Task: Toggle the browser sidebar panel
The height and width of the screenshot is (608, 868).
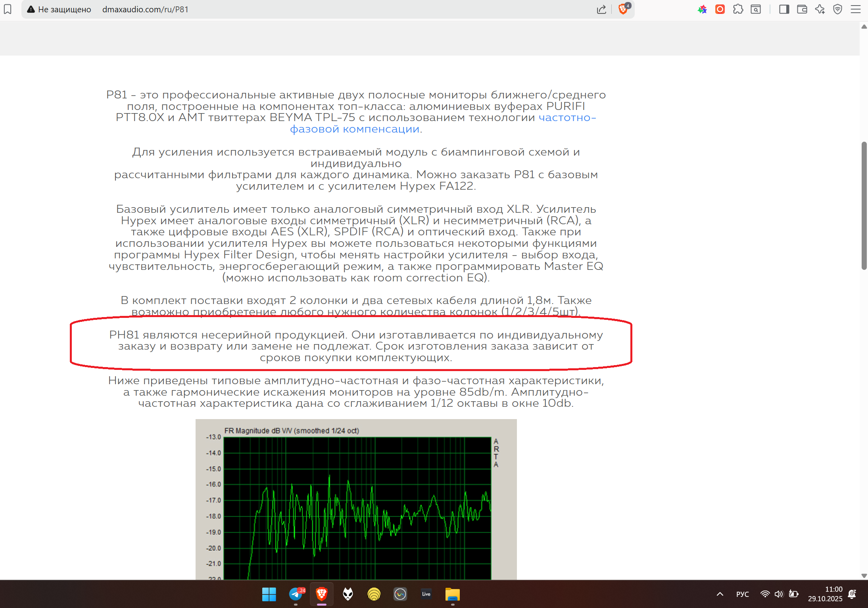Action: tap(784, 9)
